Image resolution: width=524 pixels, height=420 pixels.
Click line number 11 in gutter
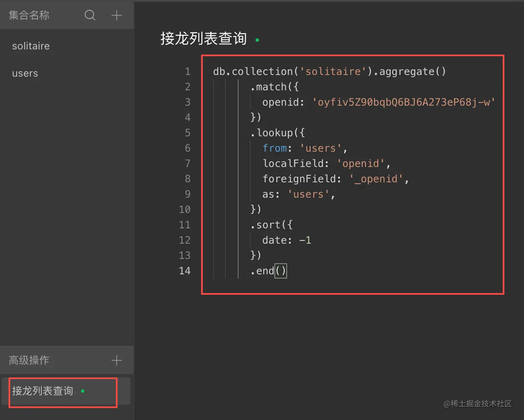(184, 225)
